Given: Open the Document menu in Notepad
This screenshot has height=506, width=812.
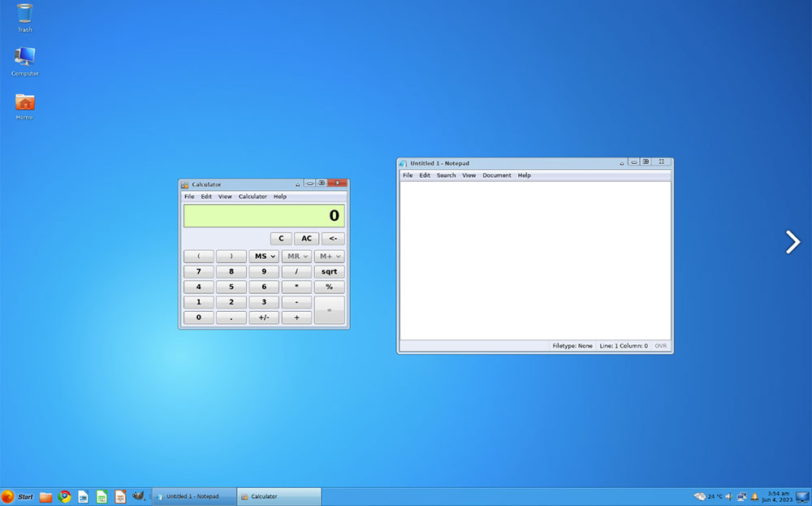Looking at the screenshot, I should coord(497,175).
